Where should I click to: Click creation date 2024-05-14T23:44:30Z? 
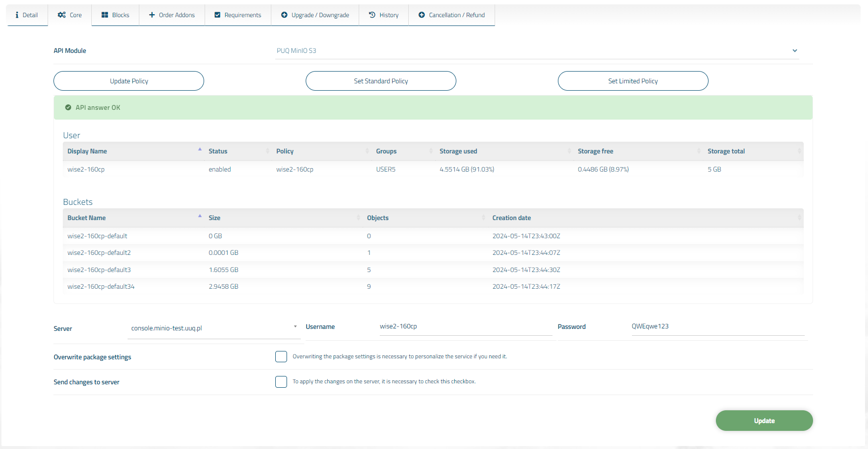pos(526,270)
